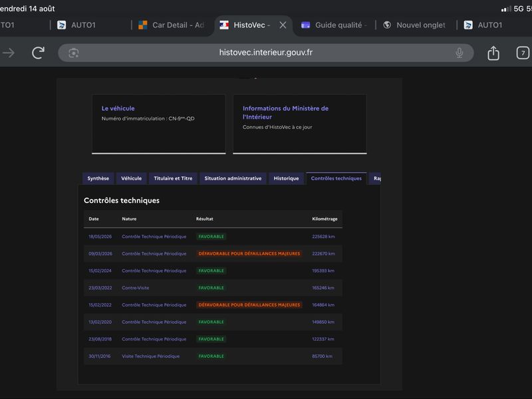Open the share sheet icon

coord(493,53)
